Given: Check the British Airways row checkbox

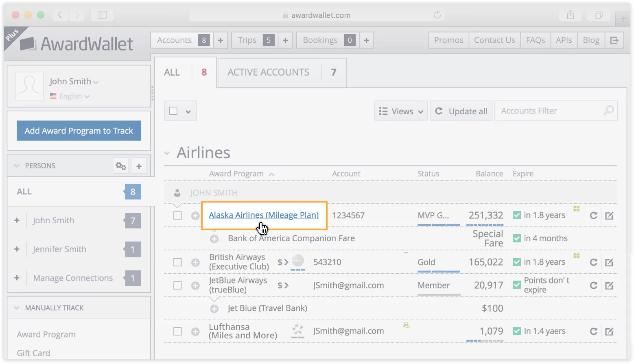Looking at the screenshot, I should 177,262.
